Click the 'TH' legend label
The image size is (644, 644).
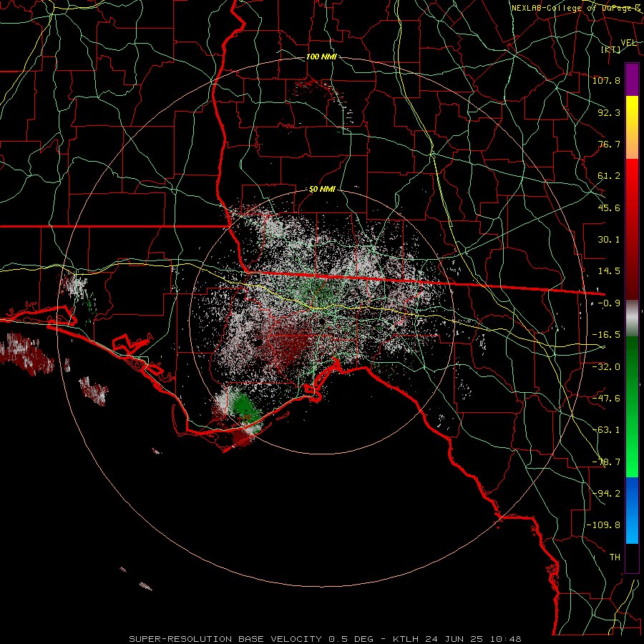point(615,557)
